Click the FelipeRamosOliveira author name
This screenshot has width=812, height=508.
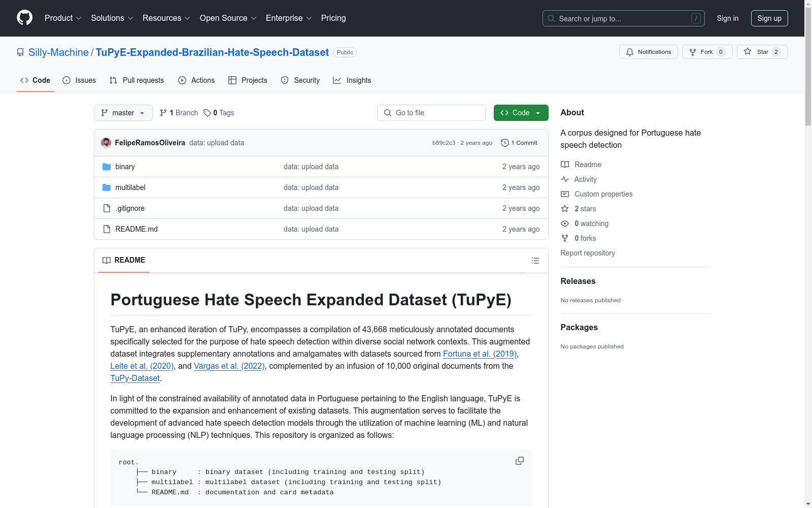(x=150, y=143)
